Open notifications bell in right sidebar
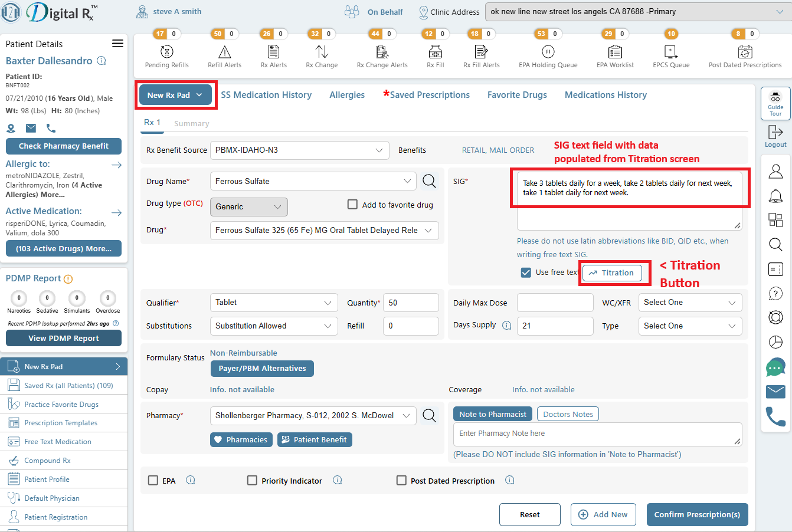 pos(775,196)
